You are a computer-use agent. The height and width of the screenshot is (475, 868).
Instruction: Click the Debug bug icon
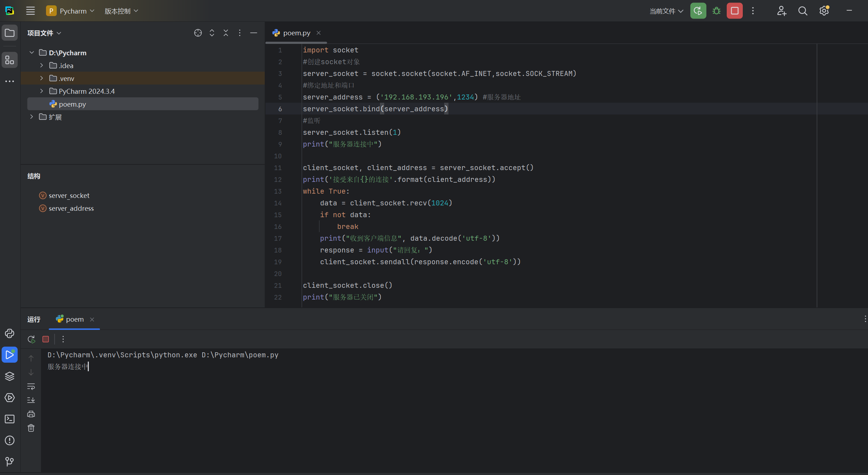(716, 11)
